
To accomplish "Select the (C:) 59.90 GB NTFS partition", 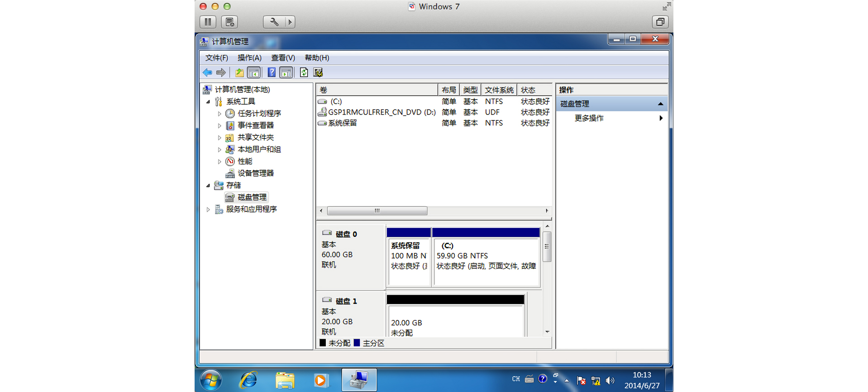I will [x=486, y=257].
